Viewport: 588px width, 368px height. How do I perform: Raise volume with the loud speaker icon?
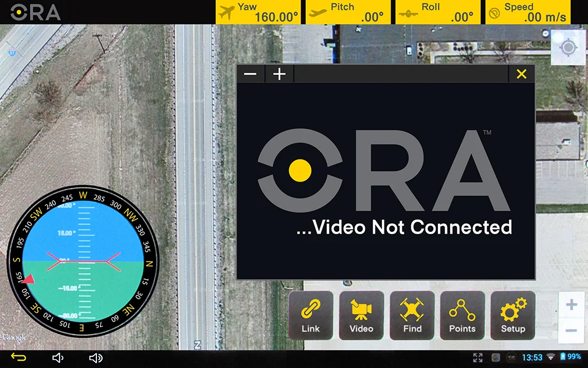point(96,358)
